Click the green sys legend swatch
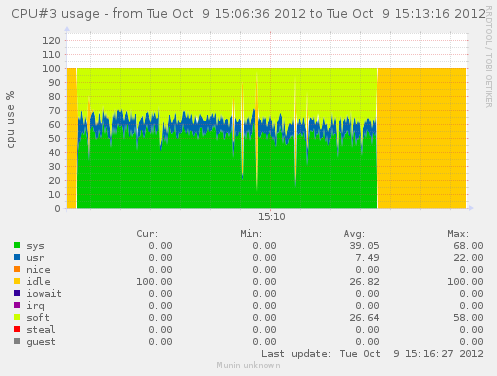The width and height of the screenshot is (497, 376). click(x=17, y=245)
